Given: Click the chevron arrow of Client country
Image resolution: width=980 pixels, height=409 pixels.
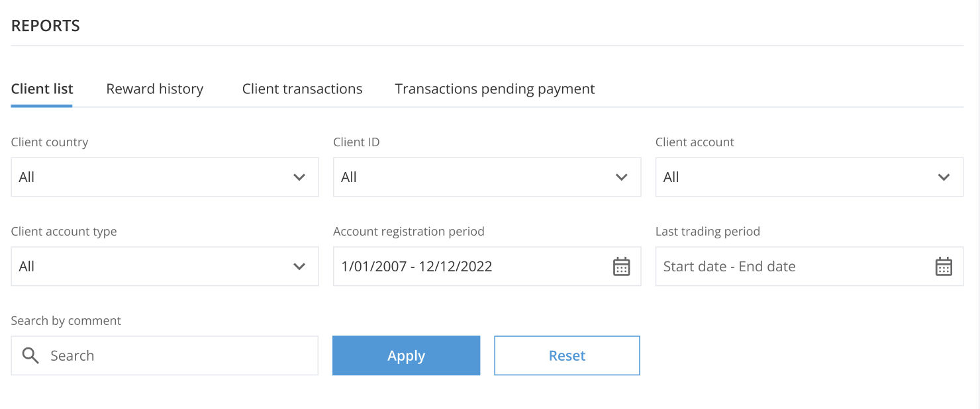Looking at the screenshot, I should click(x=299, y=177).
